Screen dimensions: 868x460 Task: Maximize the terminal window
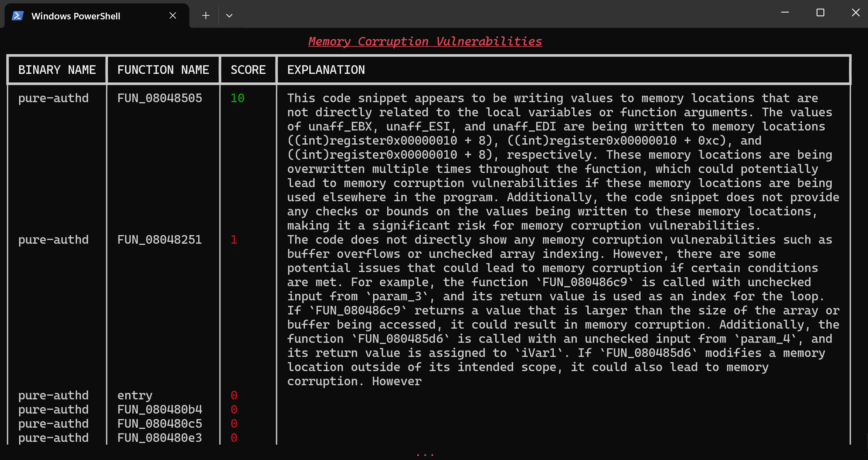820,12
